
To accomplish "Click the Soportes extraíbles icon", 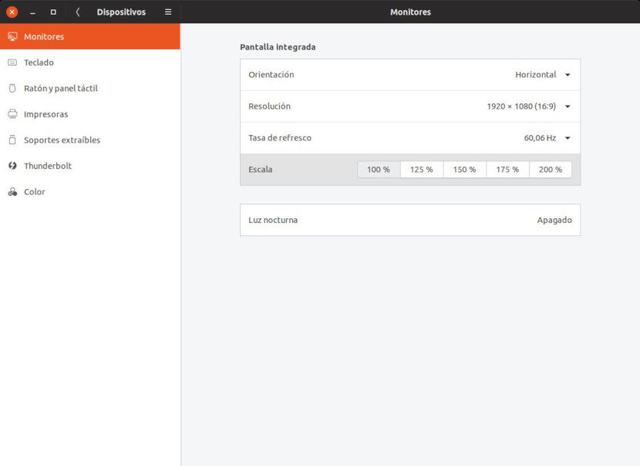I will (x=12, y=141).
